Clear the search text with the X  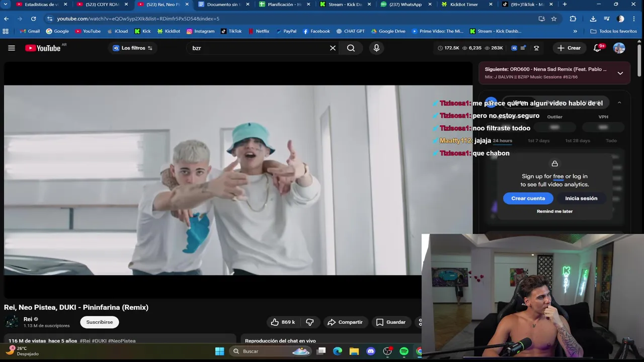[333, 48]
